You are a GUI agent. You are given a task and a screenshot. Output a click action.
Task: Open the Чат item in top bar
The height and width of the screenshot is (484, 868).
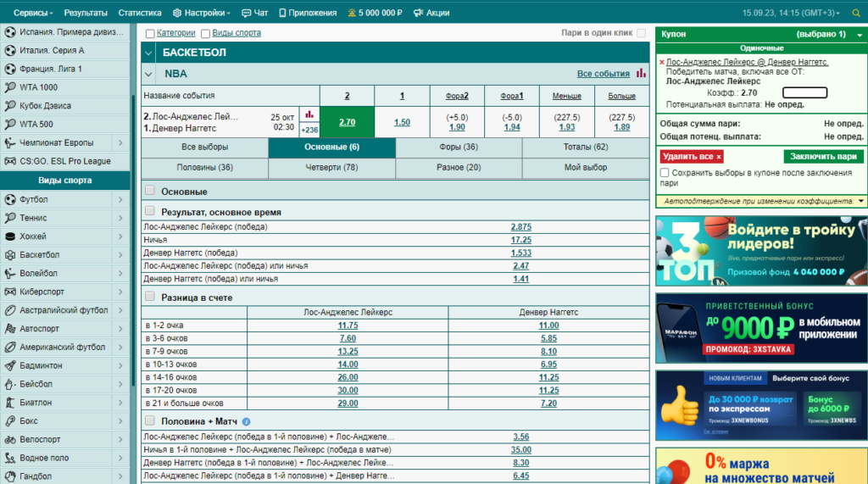[254, 13]
